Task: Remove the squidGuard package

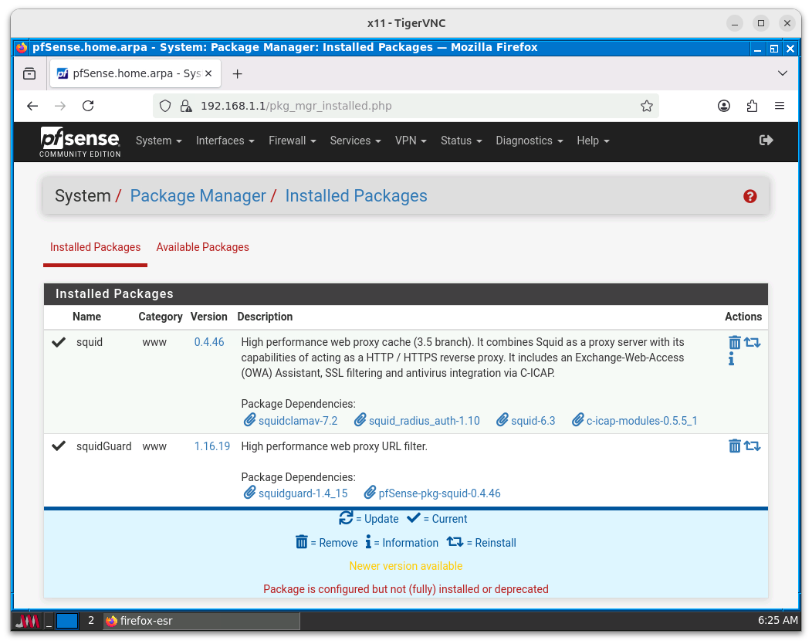Action: 734,446
